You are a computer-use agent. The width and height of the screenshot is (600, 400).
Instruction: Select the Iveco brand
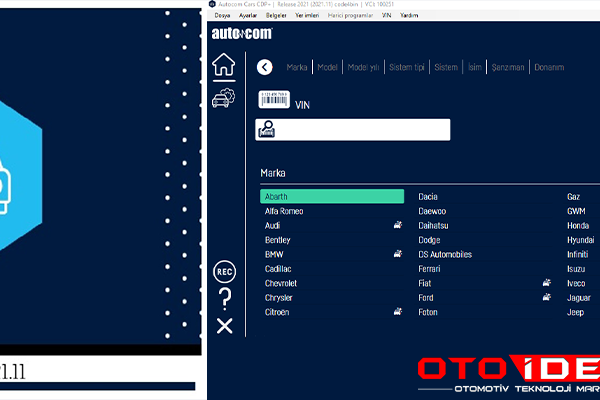pyautogui.click(x=576, y=283)
